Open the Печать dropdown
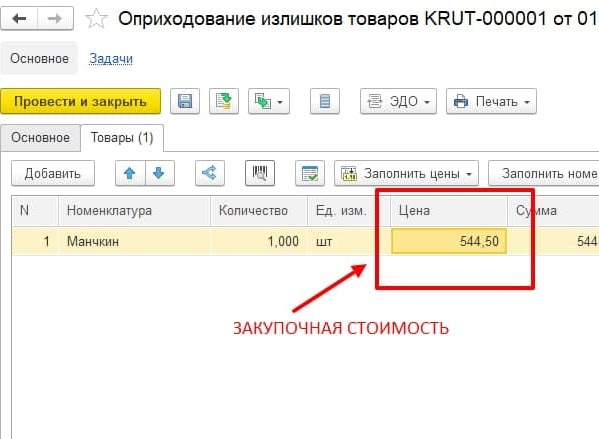599x439 pixels. 491,101
